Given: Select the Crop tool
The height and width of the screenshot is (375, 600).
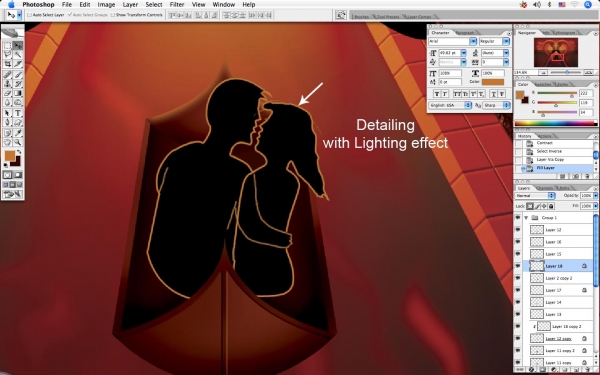Looking at the screenshot, I should click(7, 64).
